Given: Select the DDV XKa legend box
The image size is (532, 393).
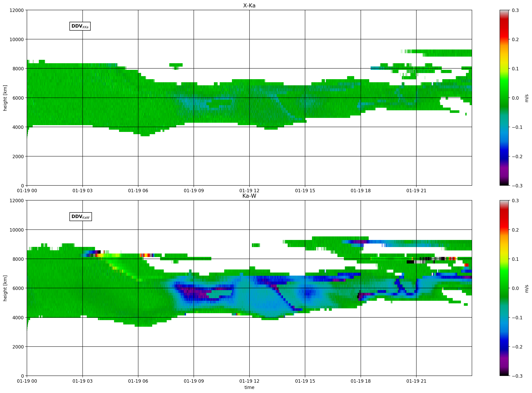Looking at the screenshot, I should [x=80, y=26].
